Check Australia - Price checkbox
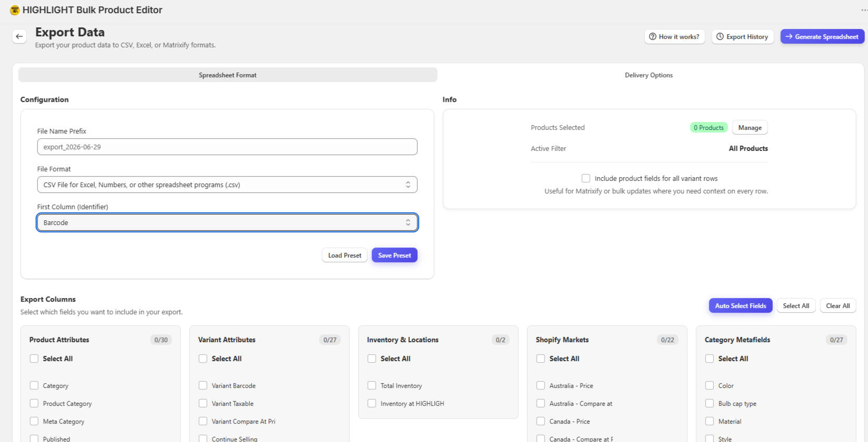This screenshot has height=442, width=868. pos(541,385)
